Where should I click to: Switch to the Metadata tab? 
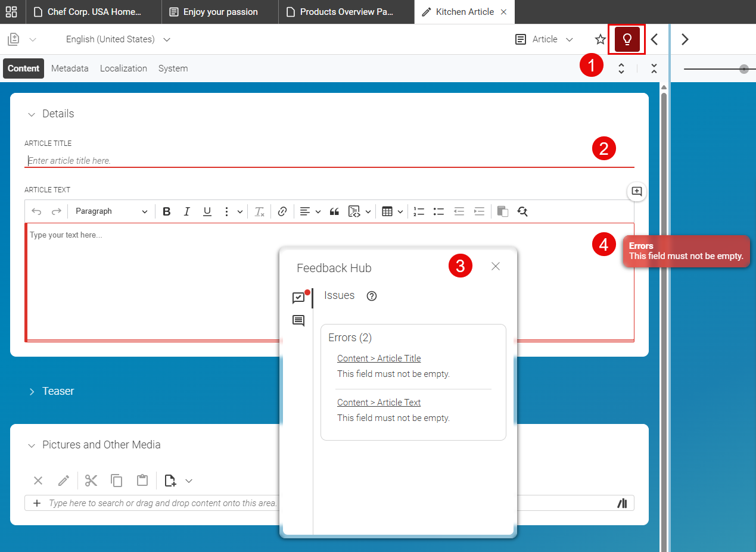tap(69, 68)
